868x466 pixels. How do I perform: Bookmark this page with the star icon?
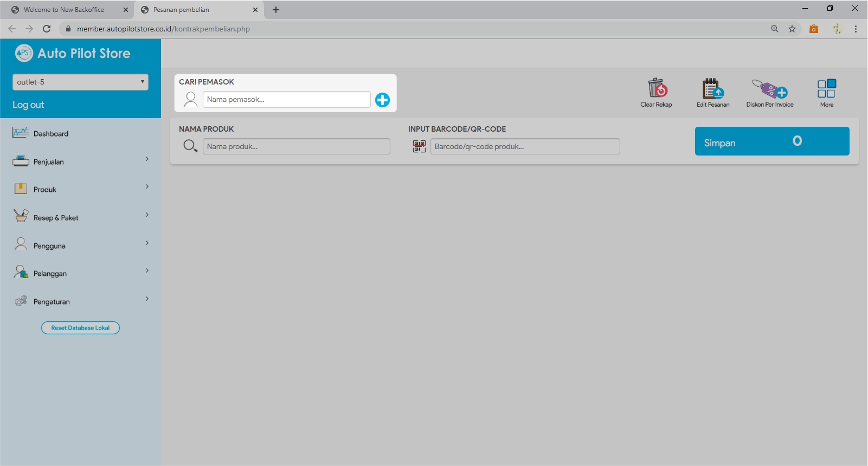(x=792, y=29)
